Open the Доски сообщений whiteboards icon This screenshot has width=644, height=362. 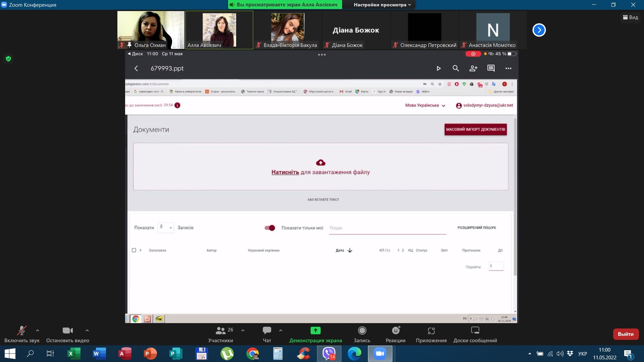pos(475,331)
